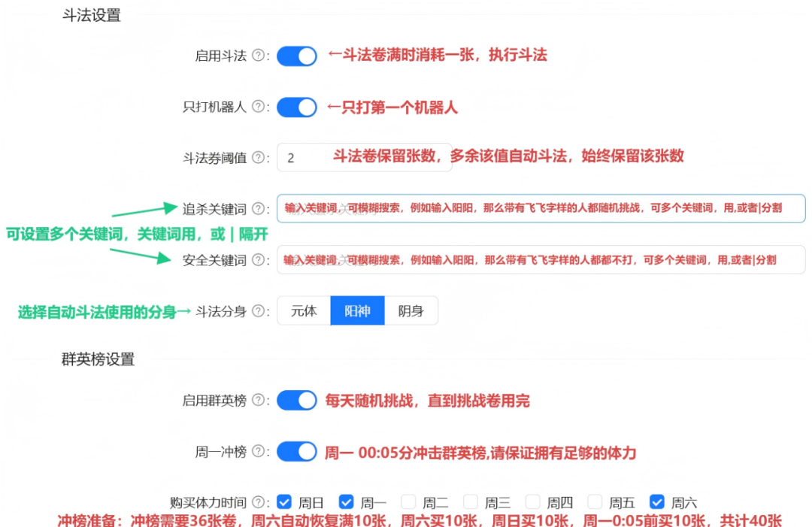The image size is (812, 527).
Task: Click help icon beside 只打机器人
Action: 259,108
